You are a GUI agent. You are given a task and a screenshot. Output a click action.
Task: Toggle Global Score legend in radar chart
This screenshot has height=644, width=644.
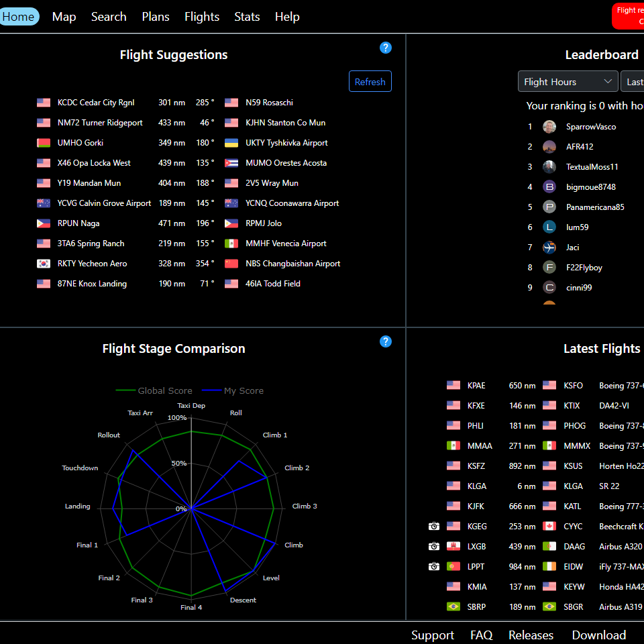click(154, 390)
